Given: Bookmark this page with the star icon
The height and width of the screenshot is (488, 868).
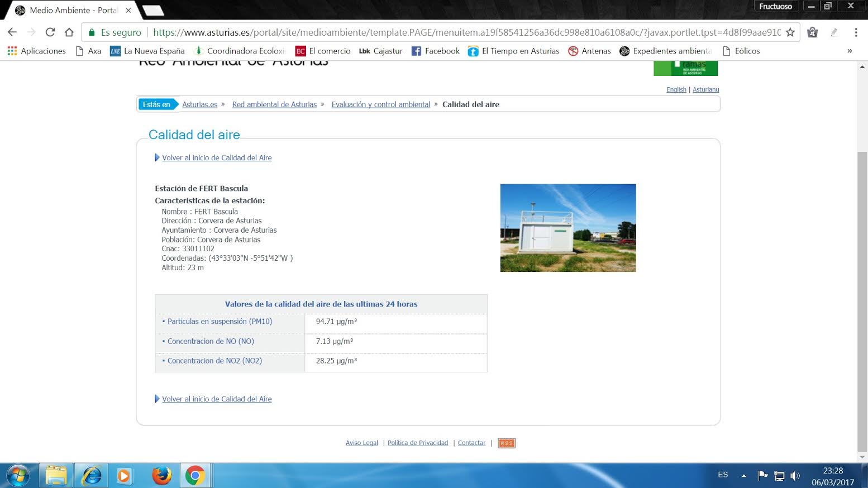Looking at the screenshot, I should tap(790, 32).
